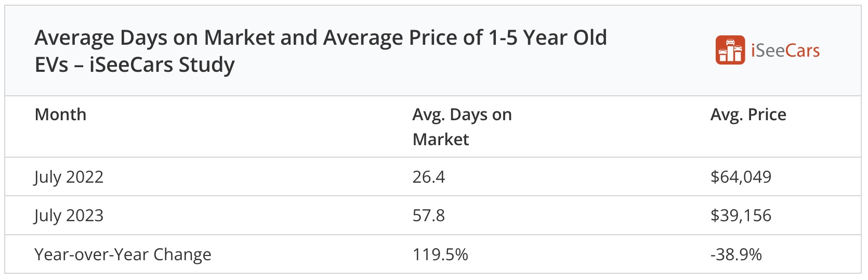This screenshot has width=868, height=280.
Task: Click "iSeeCars Study" in the title
Action: pos(162,65)
